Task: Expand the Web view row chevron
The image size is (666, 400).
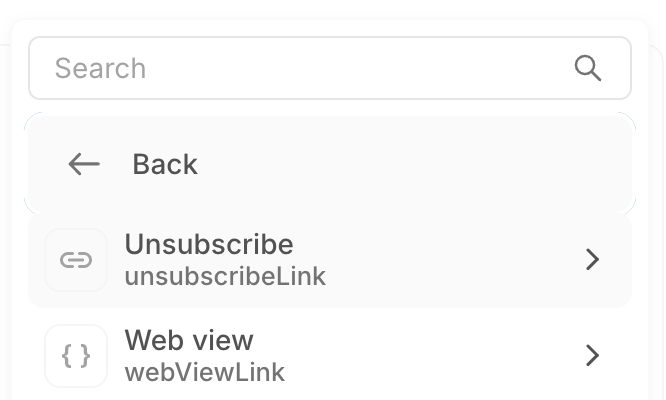Action: coord(592,356)
